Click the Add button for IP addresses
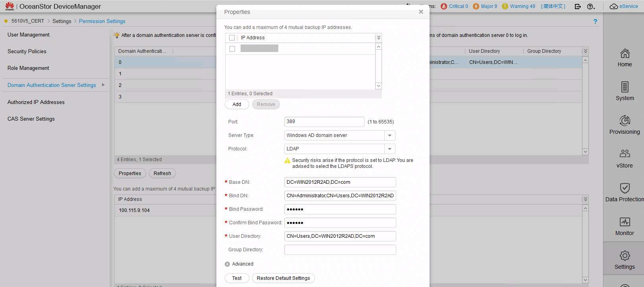The image size is (644, 287). [x=237, y=104]
